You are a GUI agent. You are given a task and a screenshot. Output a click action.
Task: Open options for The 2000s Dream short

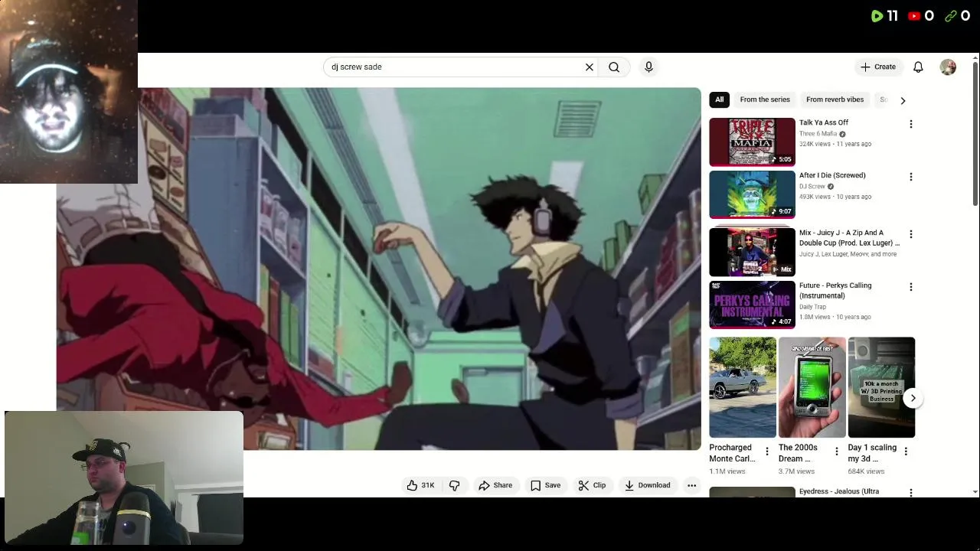pyautogui.click(x=836, y=452)
